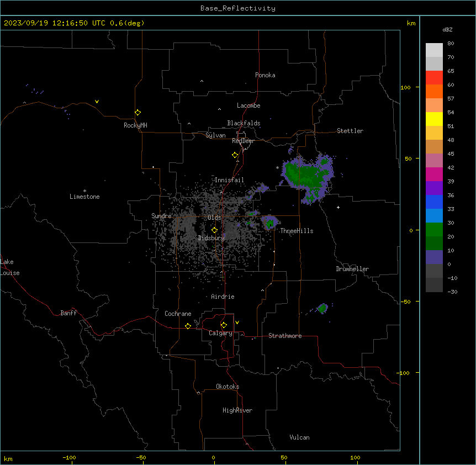Viewport: 476px width, 465px height.
Task: Select the magenta 39-42 dBZ legend swatch
Action: (x=434, y=174)
